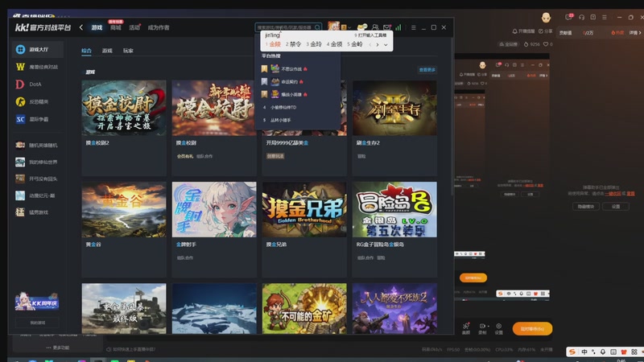Click the KK search input field
Screen dimensions: 644x362
pyautogui.click(x=288, y=27)
